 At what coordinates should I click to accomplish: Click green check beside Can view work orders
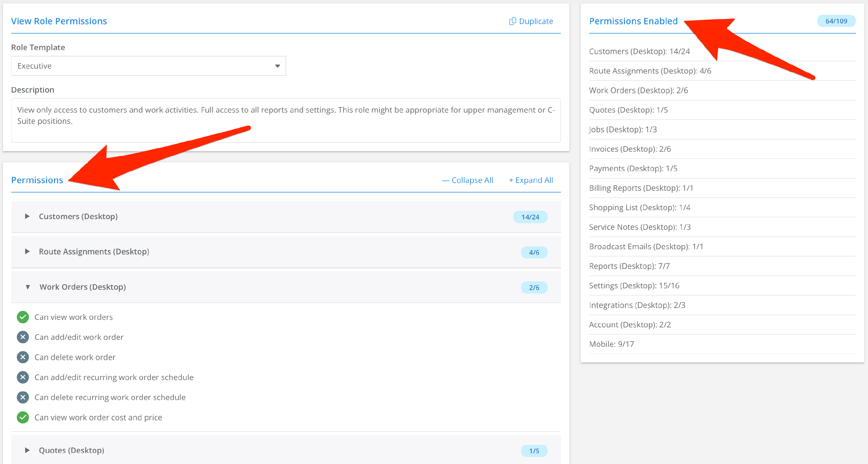(x=23, y=317)
